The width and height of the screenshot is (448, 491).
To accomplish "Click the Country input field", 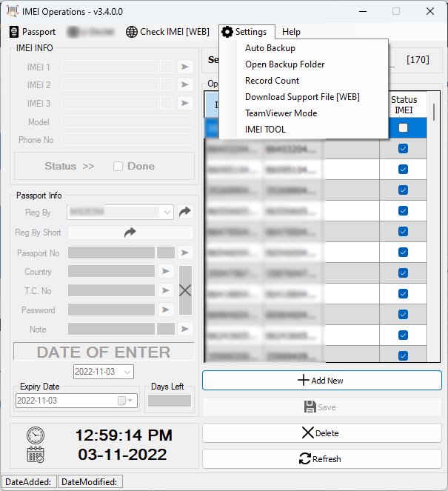I will 112,272.
